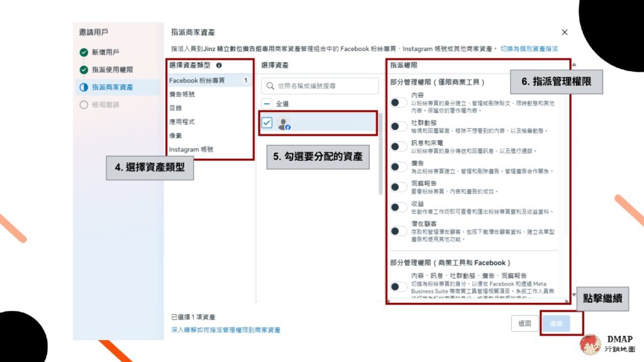Enable the 內容 permission toggle

click(398, 102)
